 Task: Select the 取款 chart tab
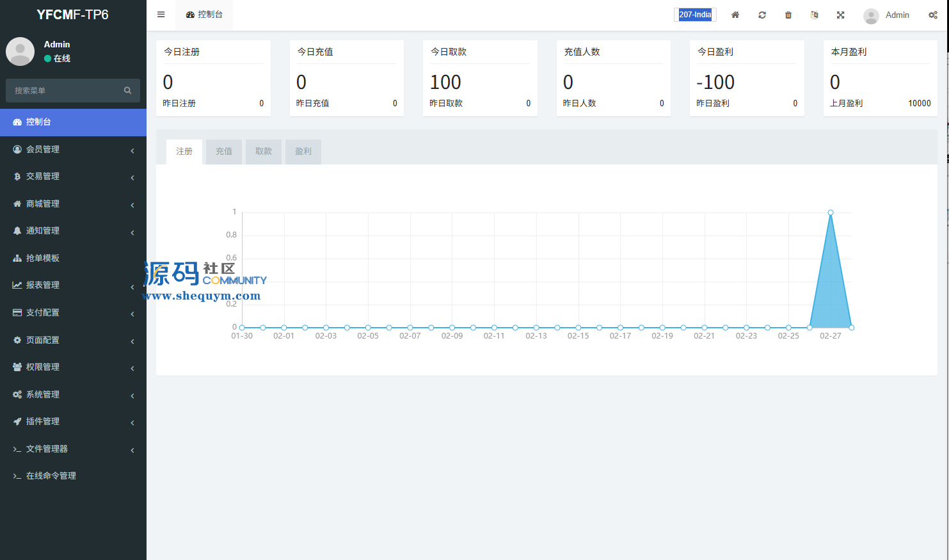[264, 152]
